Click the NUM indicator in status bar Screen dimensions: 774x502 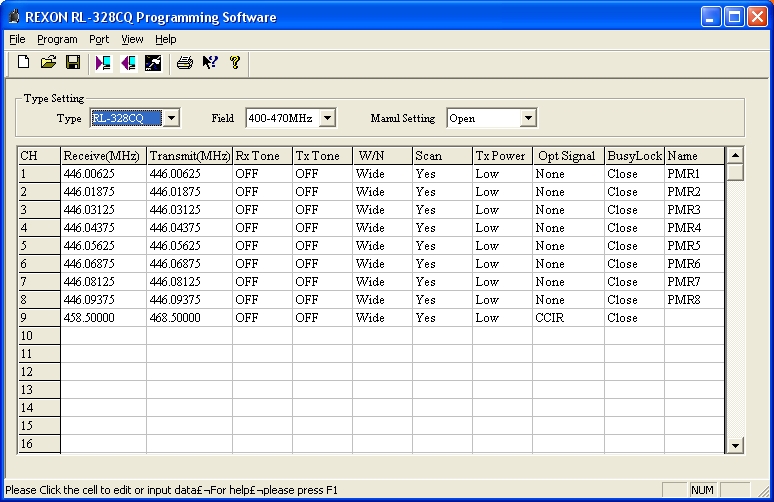click(x=702, y=490)
